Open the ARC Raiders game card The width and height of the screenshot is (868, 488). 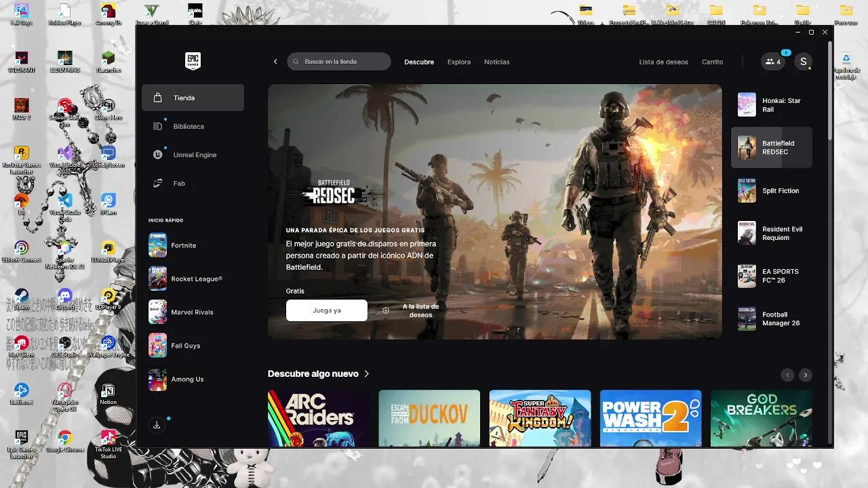point(318,418)
